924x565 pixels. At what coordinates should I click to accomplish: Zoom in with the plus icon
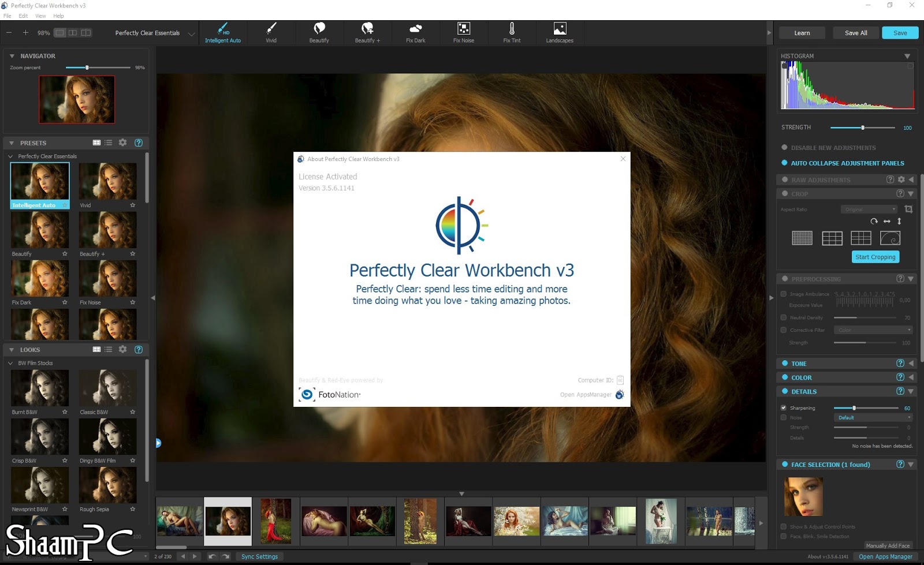(x=25, y=33)
